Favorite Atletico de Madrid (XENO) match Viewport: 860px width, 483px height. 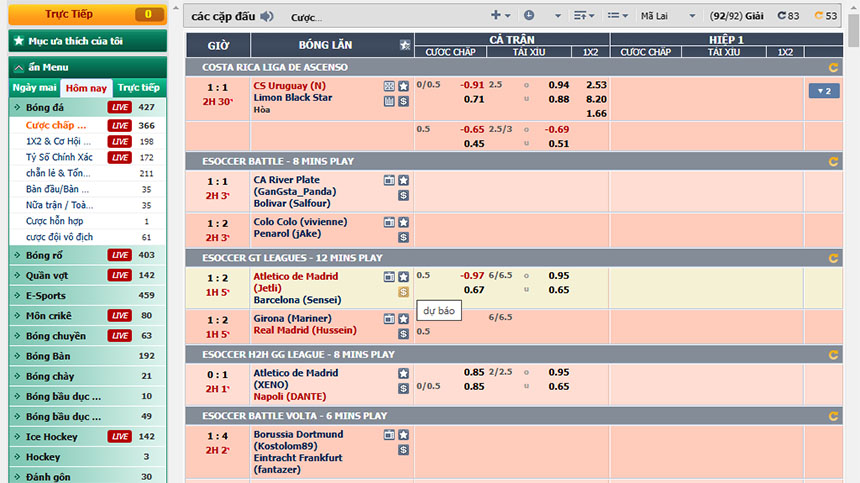[404, 374]
